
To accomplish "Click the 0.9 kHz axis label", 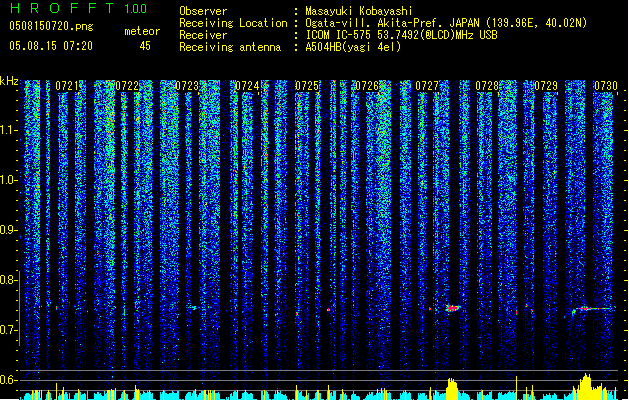I will pyautogui.click(x=8, y=230).
